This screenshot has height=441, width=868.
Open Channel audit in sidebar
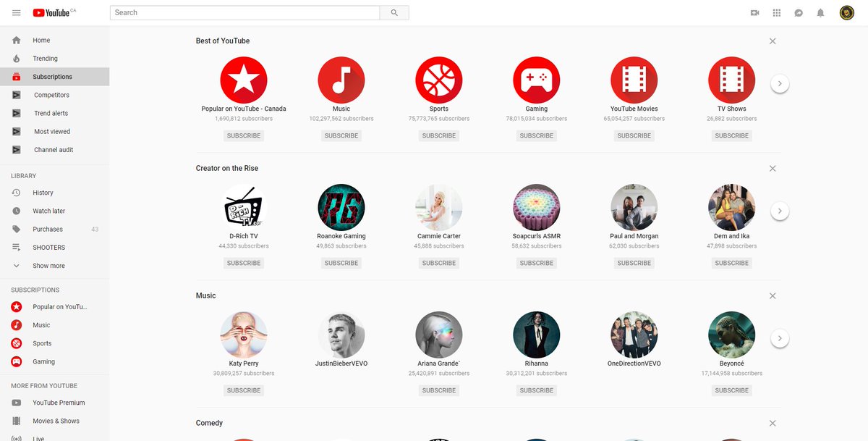55,150
